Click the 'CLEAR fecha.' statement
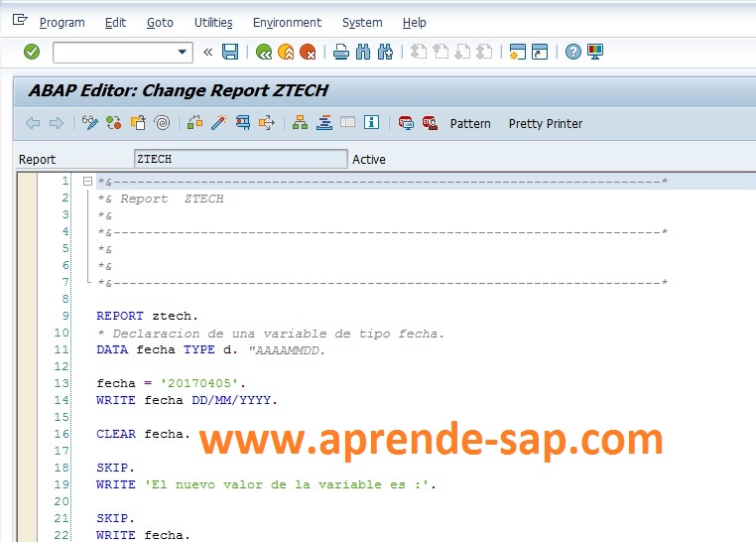Image resolution: width=756 pixels, height=542 pixels. coord(143,434)
